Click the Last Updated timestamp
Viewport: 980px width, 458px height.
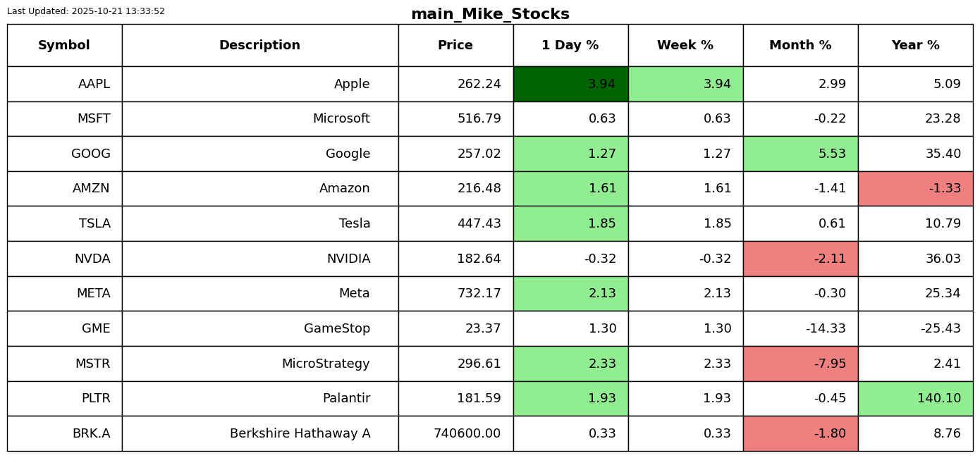click(x=86, y=11)
